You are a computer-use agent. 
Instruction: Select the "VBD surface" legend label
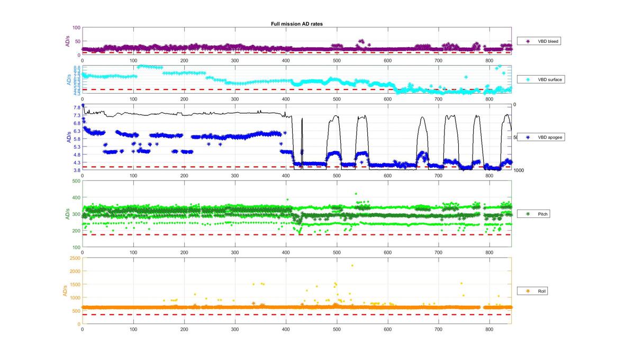tap(550, 79)
